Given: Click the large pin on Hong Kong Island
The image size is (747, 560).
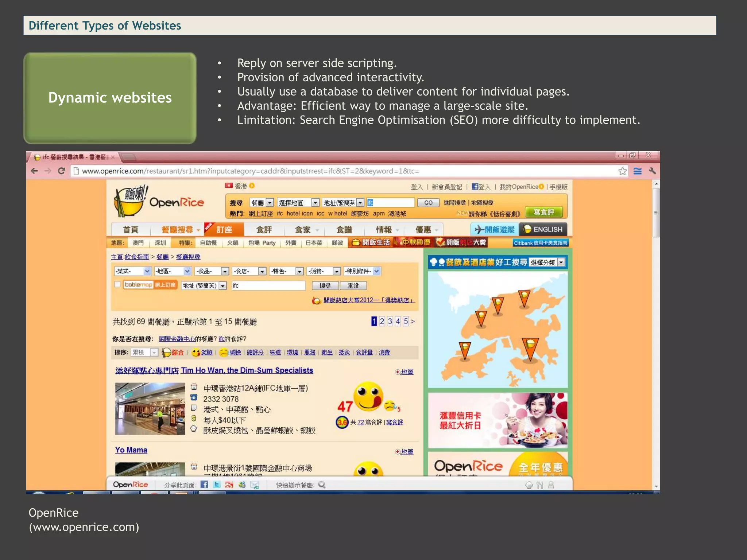Looking at the screenshot, I should pos(530,349).
